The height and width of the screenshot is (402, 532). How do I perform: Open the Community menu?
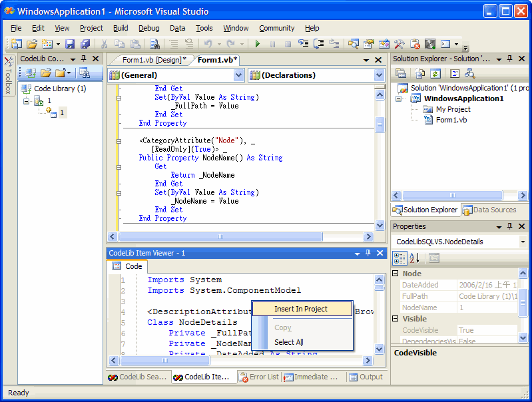(x=277, y=28)
